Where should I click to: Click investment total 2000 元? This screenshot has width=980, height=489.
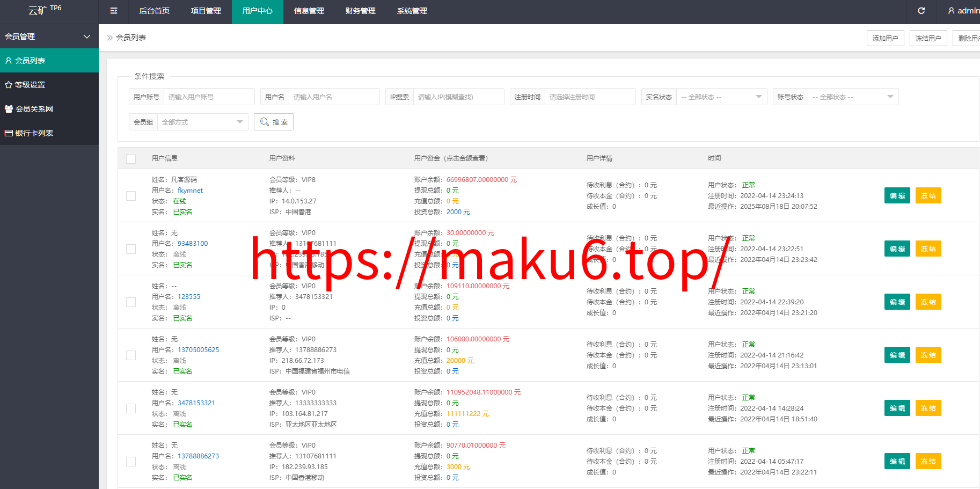pos(458,212)
